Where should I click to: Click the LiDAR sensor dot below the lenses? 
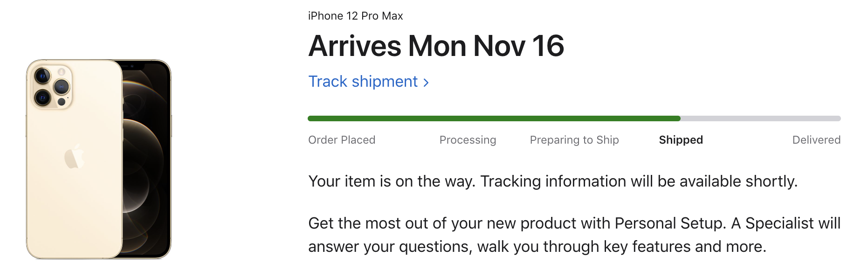click(x=61, y=102)
